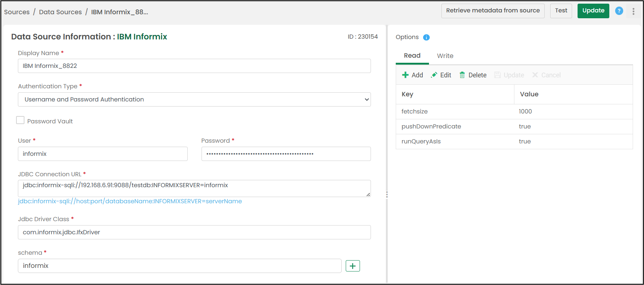Open the three-dot more options menu
The width and height of the screenshot is (644, 285).
pos(633,11)
